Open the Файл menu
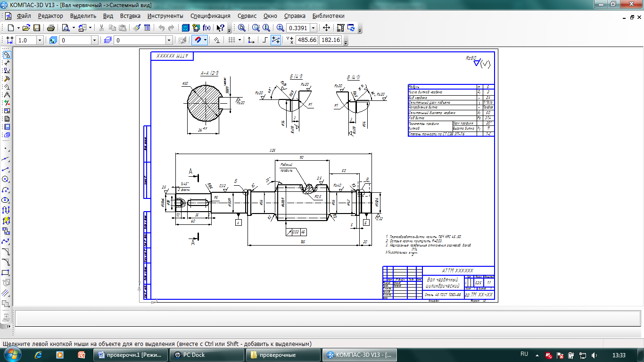This screenshot has width=644, height=362. (24, 16)
